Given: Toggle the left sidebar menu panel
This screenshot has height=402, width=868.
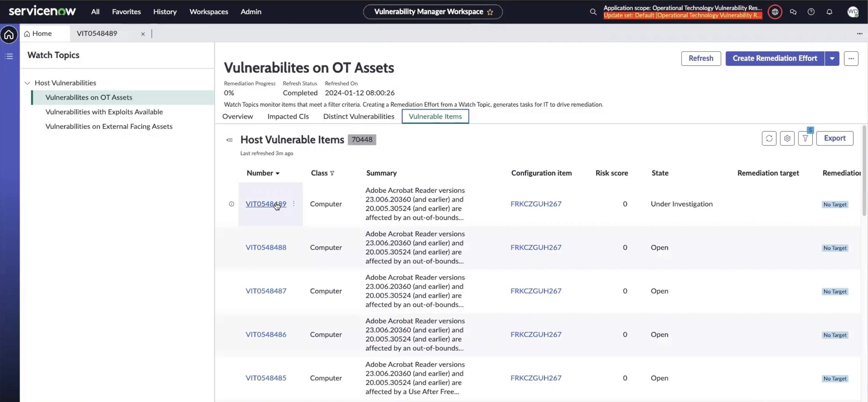Looking at the screenshot, I should coord(9,56).
